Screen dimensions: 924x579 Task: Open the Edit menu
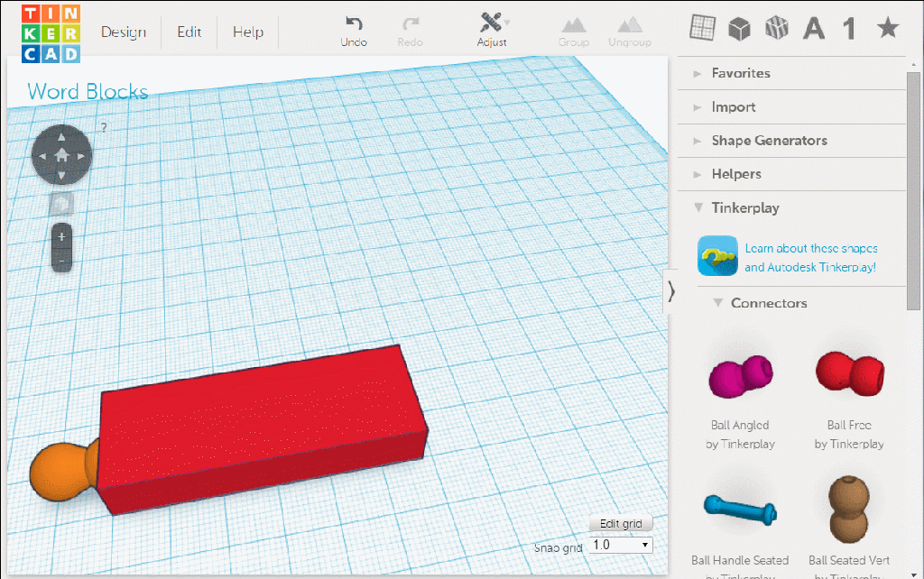[189, 32]
